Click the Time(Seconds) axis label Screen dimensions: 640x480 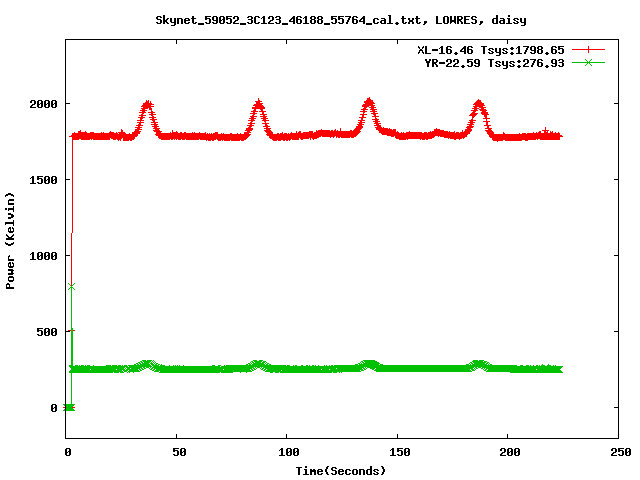(340, 471)
